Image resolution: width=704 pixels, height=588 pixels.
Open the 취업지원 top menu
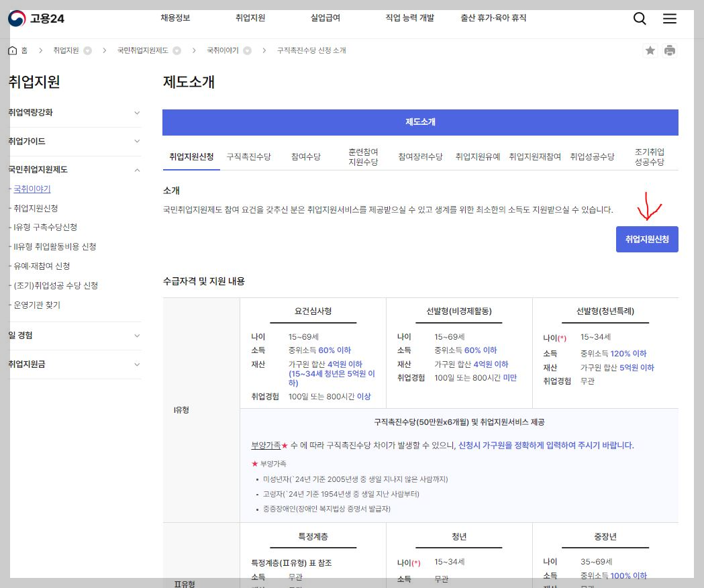pos(250,18)
